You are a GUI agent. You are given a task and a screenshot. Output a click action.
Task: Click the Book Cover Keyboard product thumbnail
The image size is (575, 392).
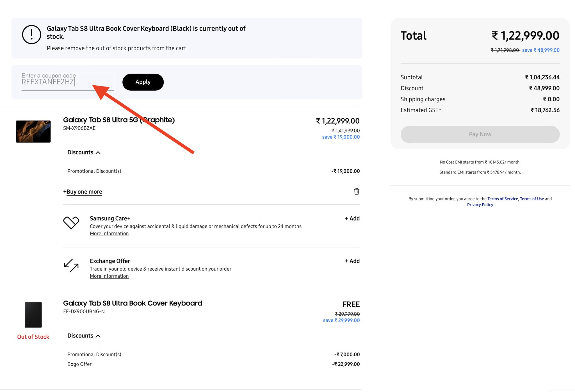pyautogui.click(x=33, y=314)
